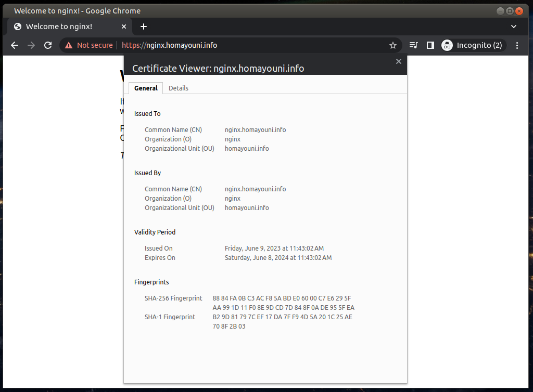Click Issued To Organization value nginx

click(x=233, y=139)
